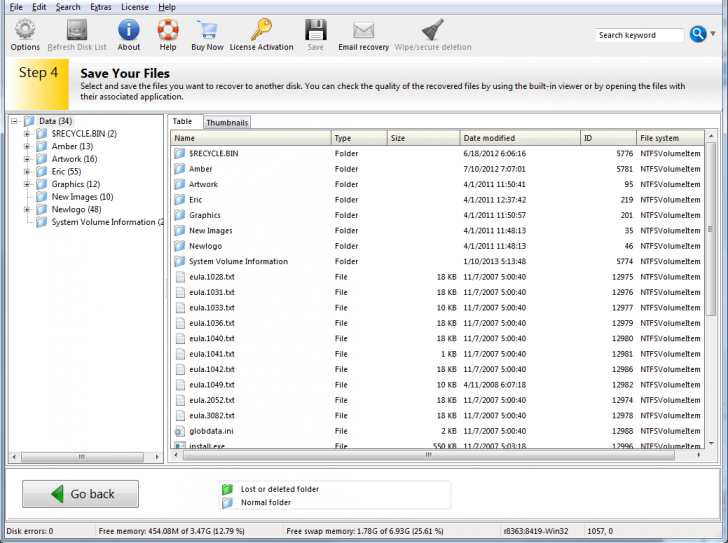The width and height of the screenshot is (728, 543).
Task: Sort by the Name column header
Action: [x=251, y=138]
